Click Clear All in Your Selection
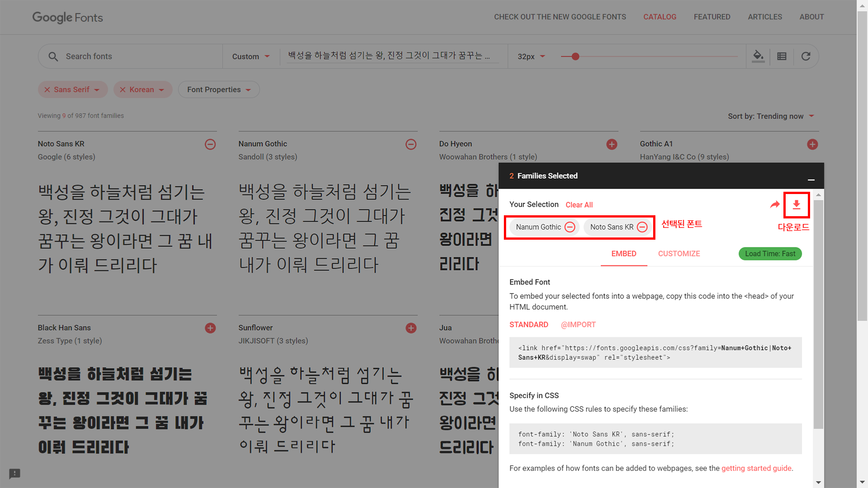The image size is (868, 488). tap(579, 205)
